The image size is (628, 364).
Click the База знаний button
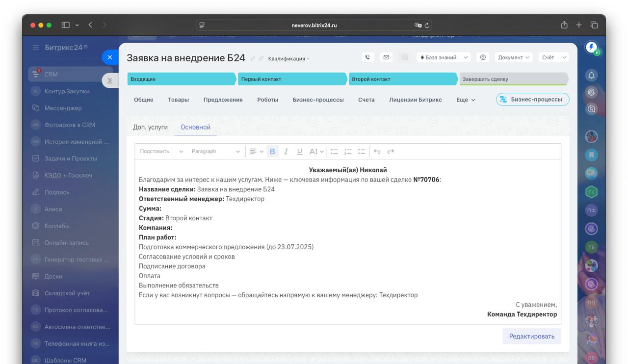[x=439, y=57]
